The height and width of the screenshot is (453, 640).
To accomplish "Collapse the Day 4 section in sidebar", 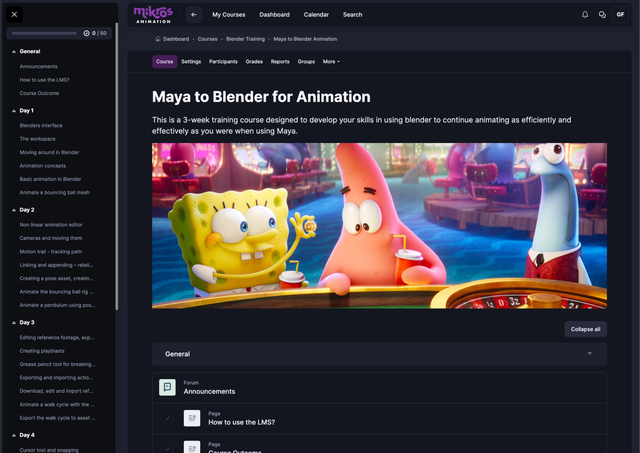I will click(x=14, y=435).
